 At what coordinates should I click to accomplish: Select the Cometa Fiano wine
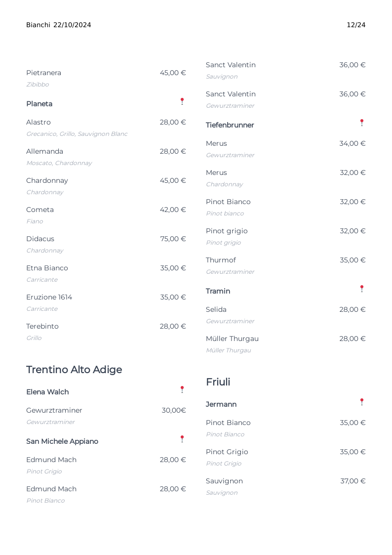click(106, 215)
